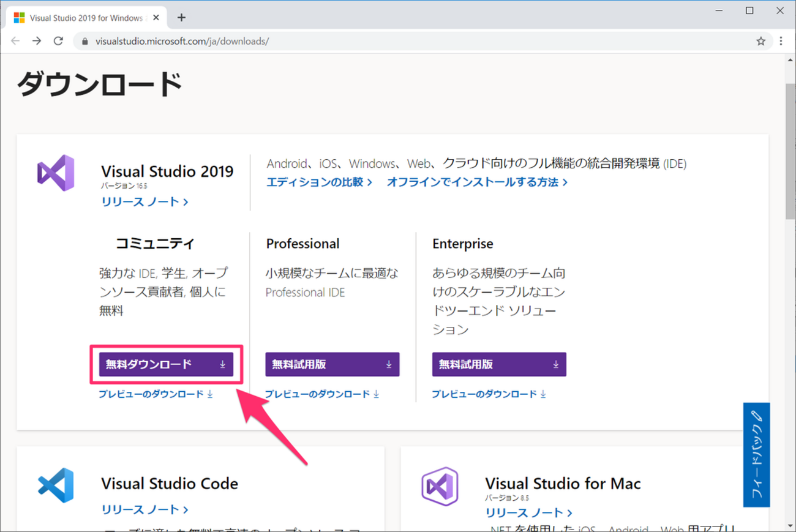This screenshot has width=796, height=532.
Task: Open the エディションの比較 link
Action: tap(319, 182)
